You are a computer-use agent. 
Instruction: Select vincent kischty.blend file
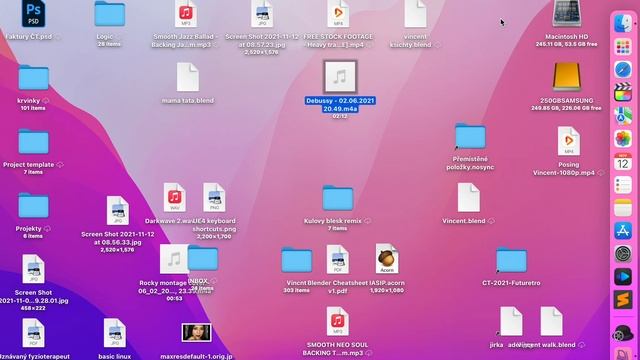[415, 13]
